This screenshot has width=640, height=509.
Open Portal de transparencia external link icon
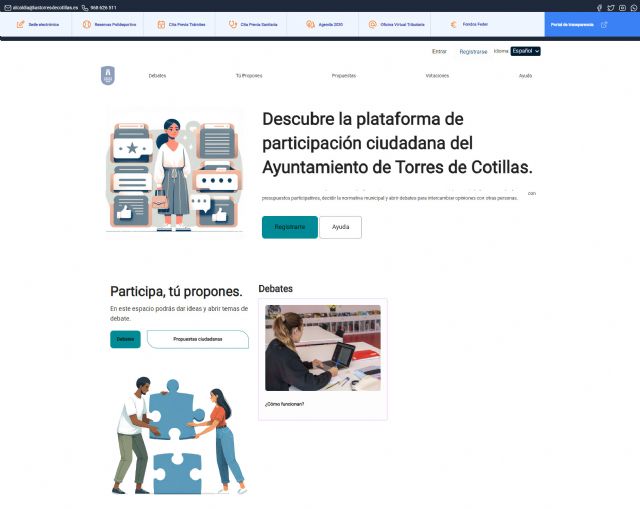click(603, 24)
